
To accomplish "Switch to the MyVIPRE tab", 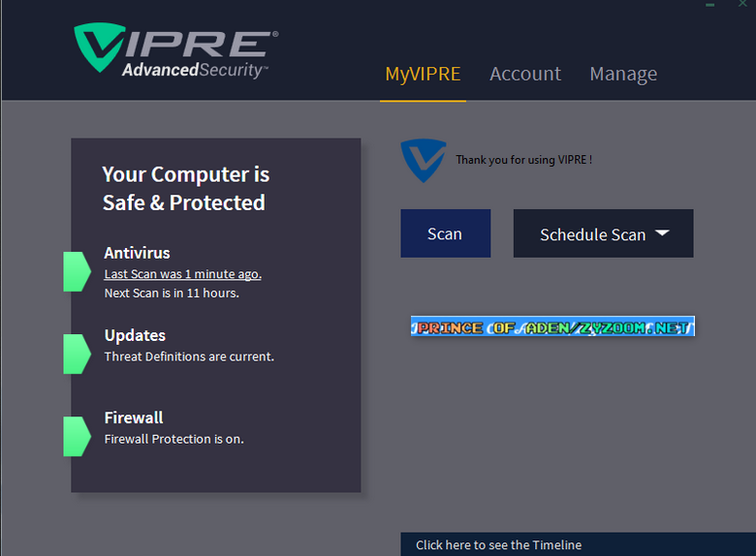I will coord(423,75).
